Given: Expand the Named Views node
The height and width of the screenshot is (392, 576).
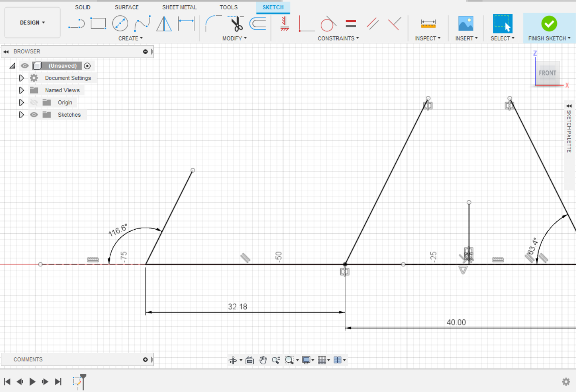Looking at the screenshot, I should click(x=22, y=90).
